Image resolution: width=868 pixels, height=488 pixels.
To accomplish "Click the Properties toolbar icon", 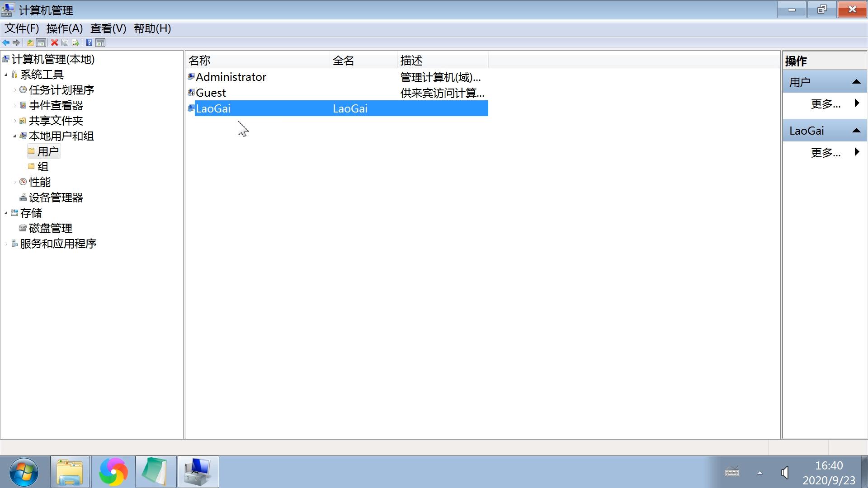I will pos(65,42).
